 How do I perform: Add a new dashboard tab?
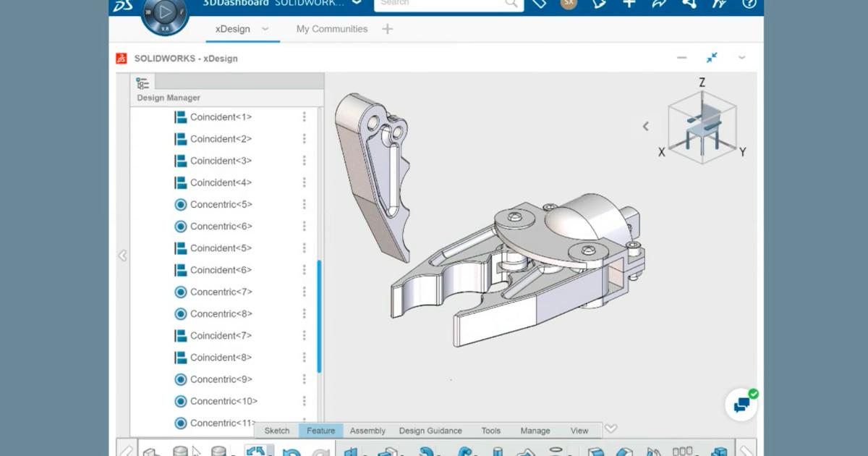388,29
